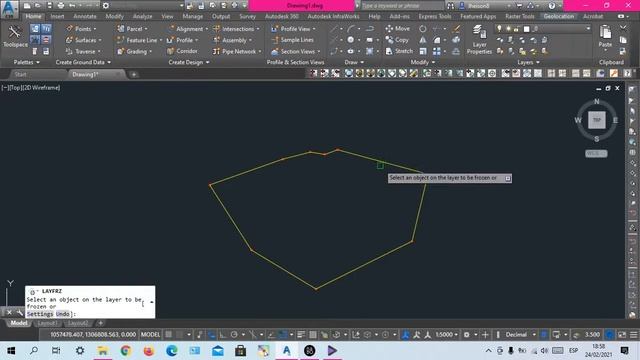The image size is (640, 360).
Task: Open the 1:5000 annotation scale dropdown
Action: (447, 335)
